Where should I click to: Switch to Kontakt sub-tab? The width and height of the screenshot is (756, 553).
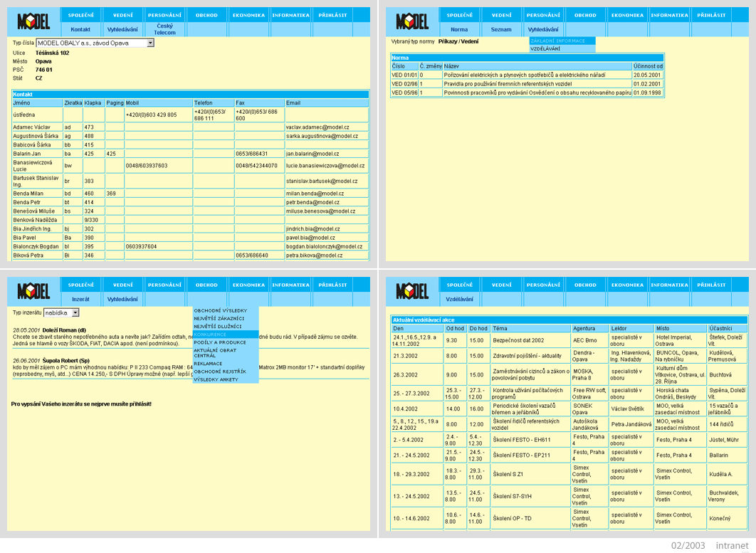point(80,29)
